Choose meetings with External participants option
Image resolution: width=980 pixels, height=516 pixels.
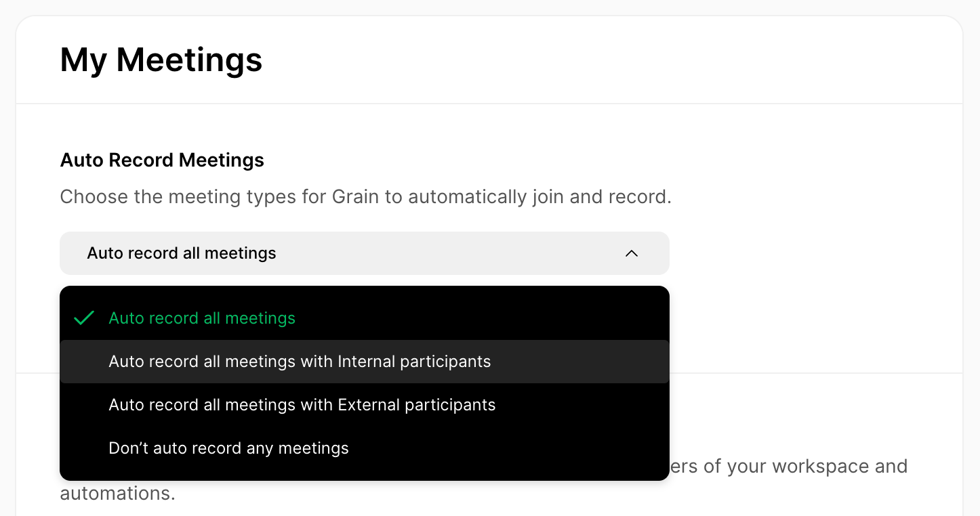[x=302, y=405]
